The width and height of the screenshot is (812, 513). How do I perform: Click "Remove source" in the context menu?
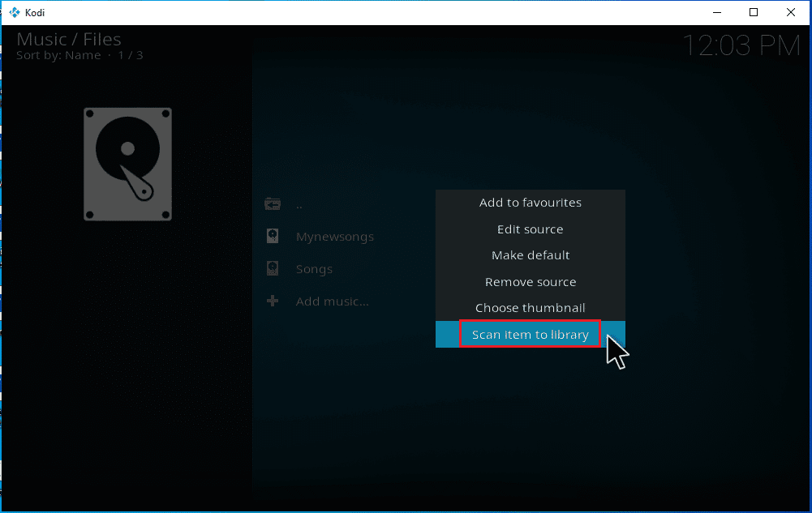[x=530, y=281]
